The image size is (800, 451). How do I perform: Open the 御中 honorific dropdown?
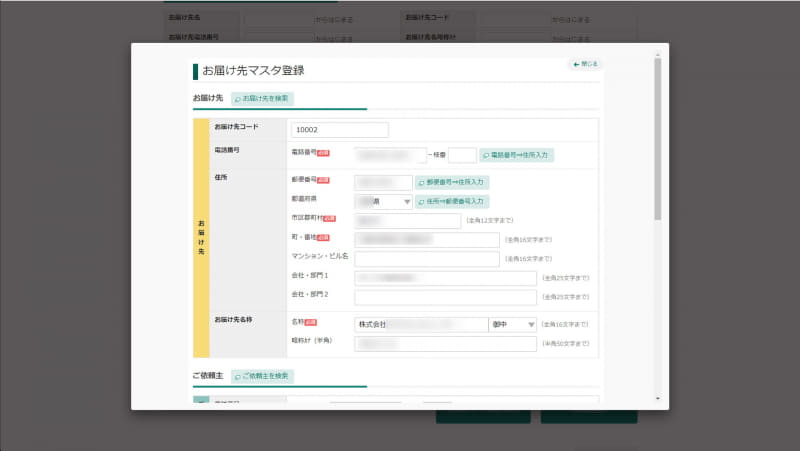click(512, 324)
